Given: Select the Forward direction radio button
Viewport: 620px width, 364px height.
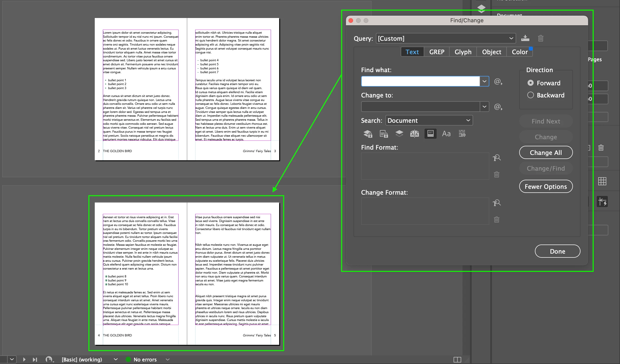Looking at the screenshot, I should 530,83.
